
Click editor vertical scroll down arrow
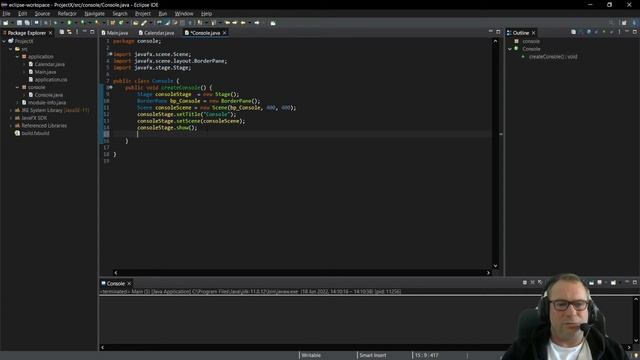point(495,266)
